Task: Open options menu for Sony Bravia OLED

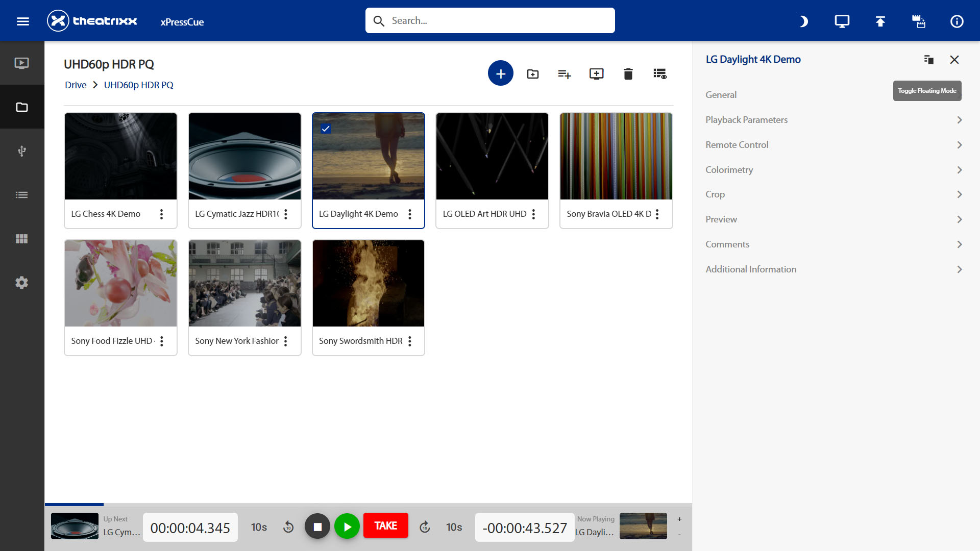Action: click(657, 214)
